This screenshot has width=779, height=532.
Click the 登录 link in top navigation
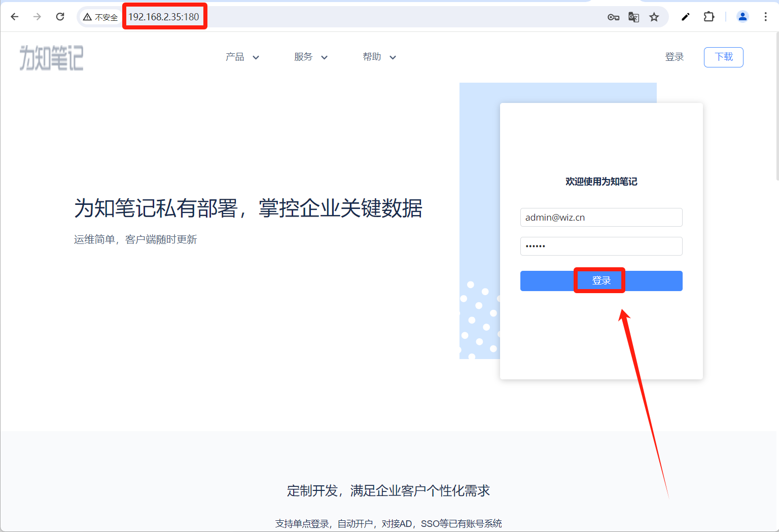[x=674, y=57]
